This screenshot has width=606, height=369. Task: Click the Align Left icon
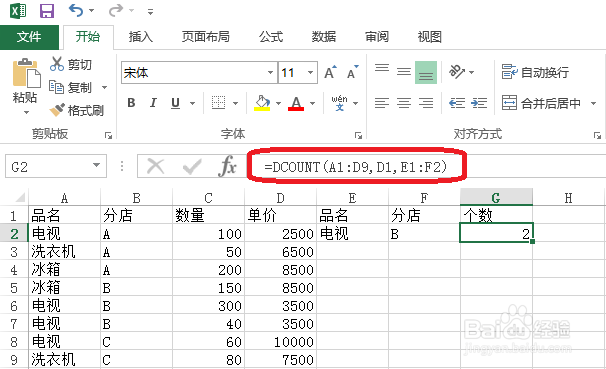pyautogui.click(x=382, y=103)
